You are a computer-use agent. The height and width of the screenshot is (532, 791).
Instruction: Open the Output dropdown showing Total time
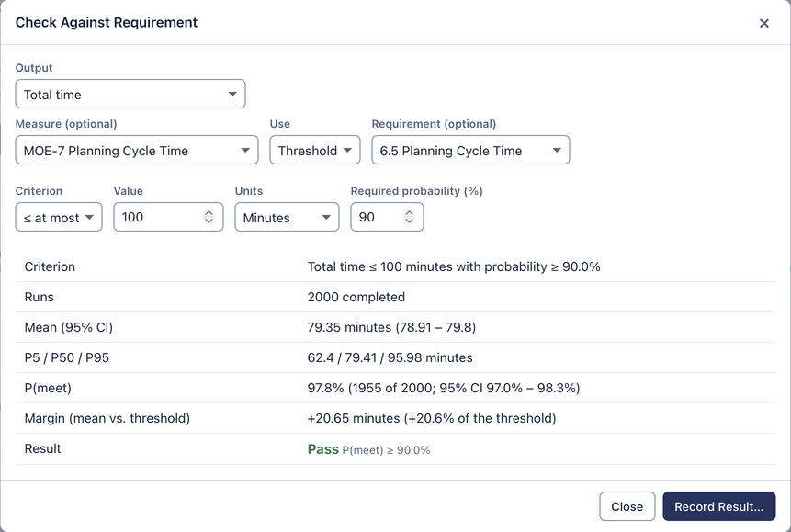click(x=130, y=94)
